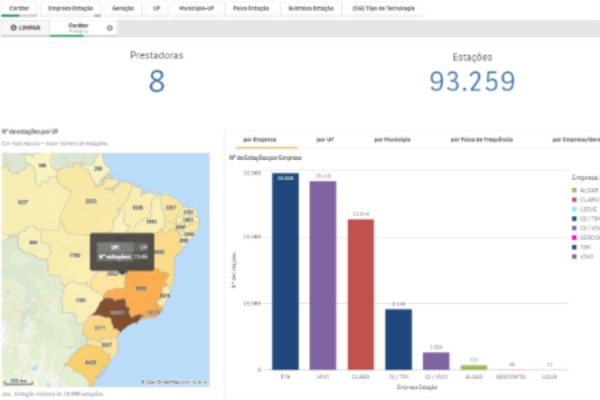Remove the Caráter selection chip
This screenshot has width=600, height=400.
pyautogui.click(x=110, y=28)
